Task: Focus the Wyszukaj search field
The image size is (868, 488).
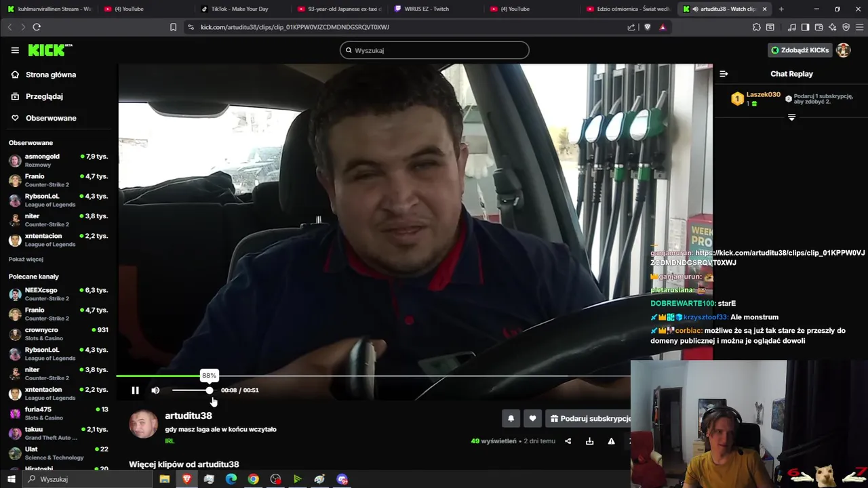Action: 434,50
